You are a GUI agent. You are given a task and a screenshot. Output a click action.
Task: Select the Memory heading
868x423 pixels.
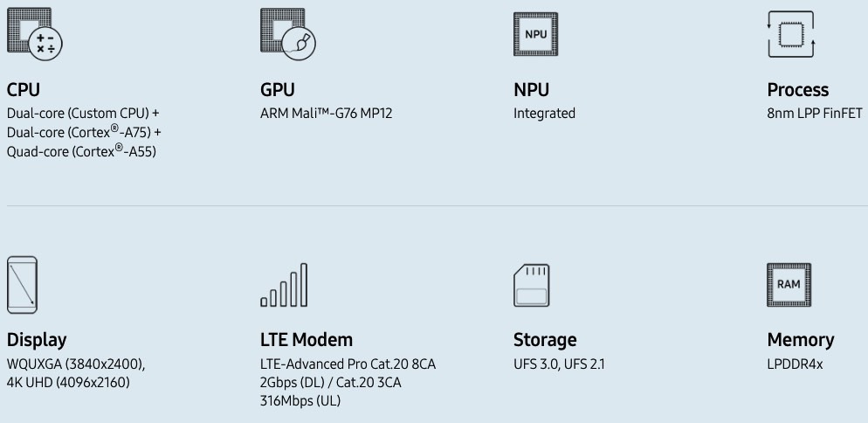pyautogui.click(x=801, y=340)
